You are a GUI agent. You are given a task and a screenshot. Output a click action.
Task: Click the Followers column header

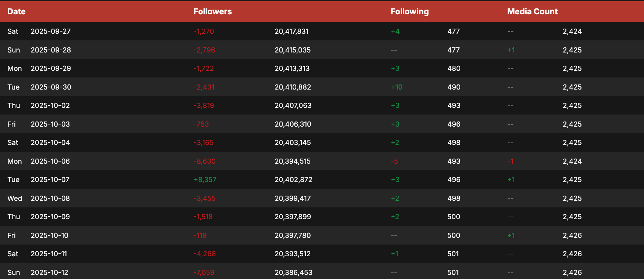click(x=212, y=11)
